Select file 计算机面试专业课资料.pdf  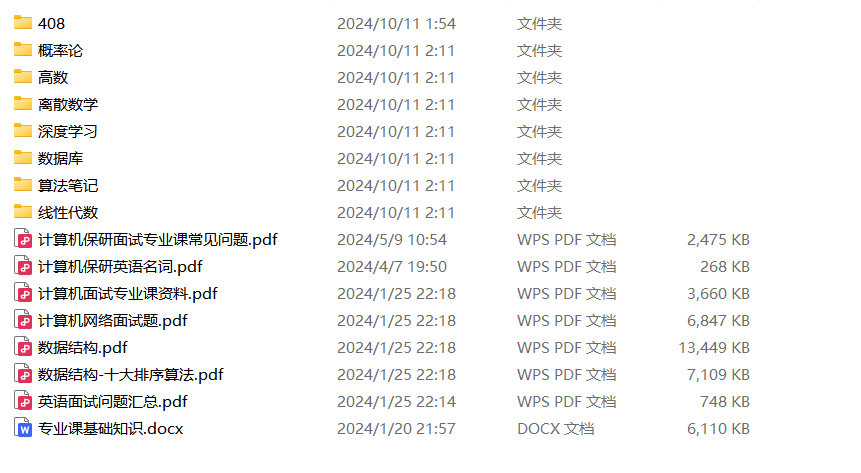point(127,293)
